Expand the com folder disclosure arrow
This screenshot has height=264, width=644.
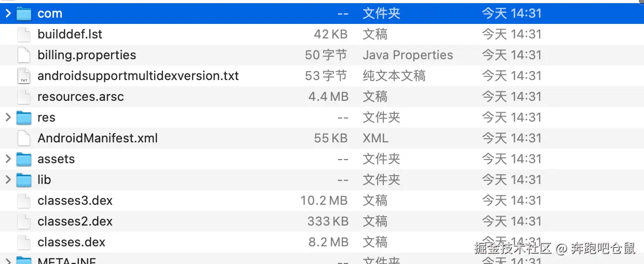click(8, 14)
